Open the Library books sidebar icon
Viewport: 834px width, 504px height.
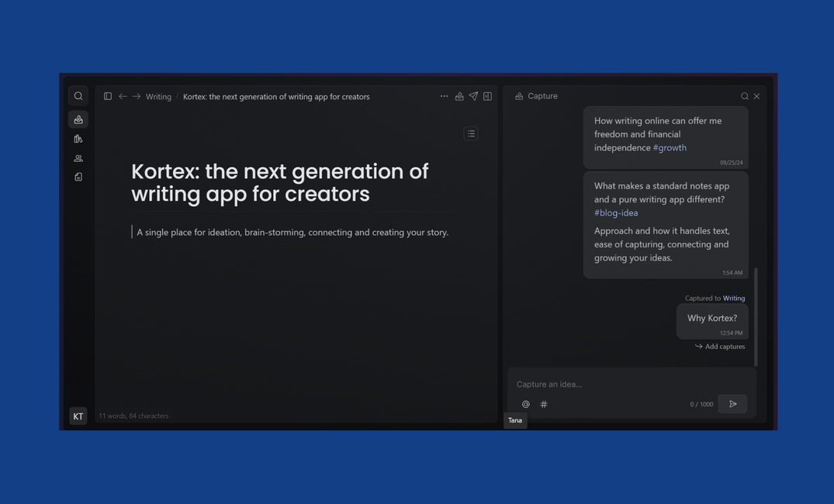click(78, 139)
